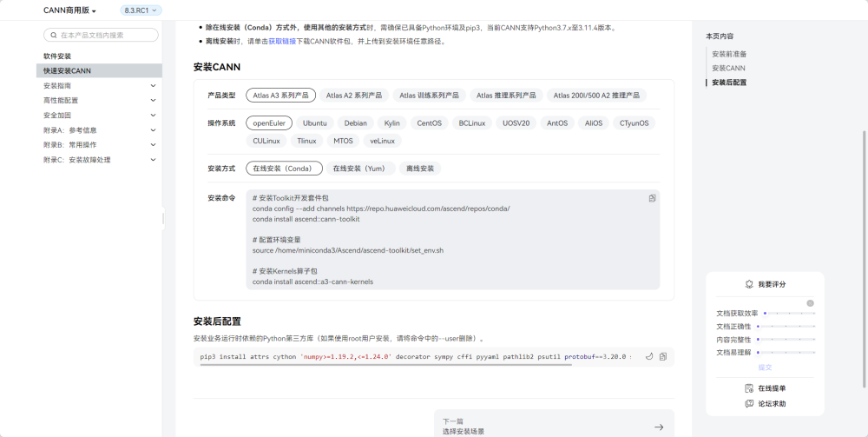Click 论坛求助 text link
The height and width of the screenshot is (437, 868).
coord(772,404)
